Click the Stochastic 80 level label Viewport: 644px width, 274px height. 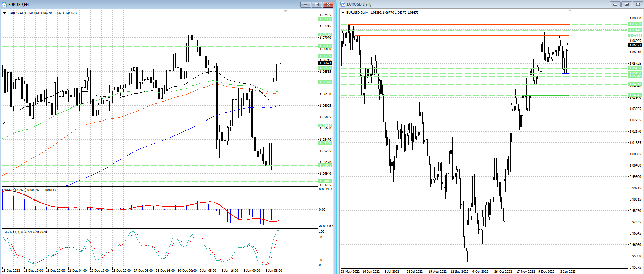pos(321,237)
